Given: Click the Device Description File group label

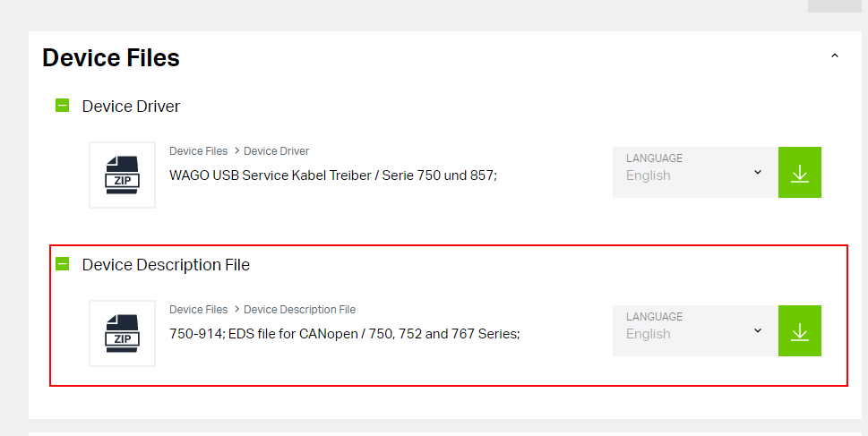Looking at the screenshot, I should click(166, 264).
